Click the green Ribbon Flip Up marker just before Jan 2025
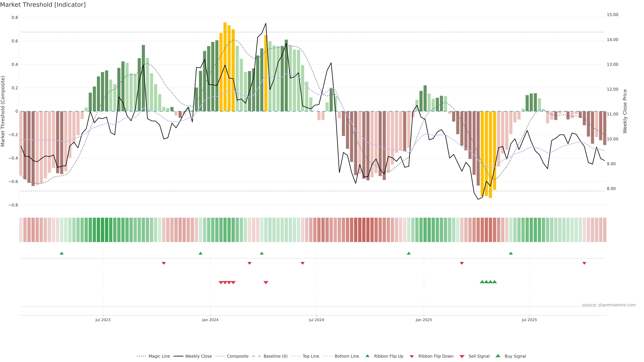Screen dimensions: 644x362 point(409,253)
